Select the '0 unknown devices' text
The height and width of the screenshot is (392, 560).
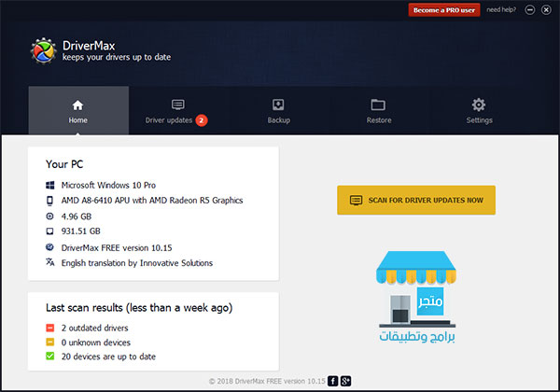(x=96, y=343)
